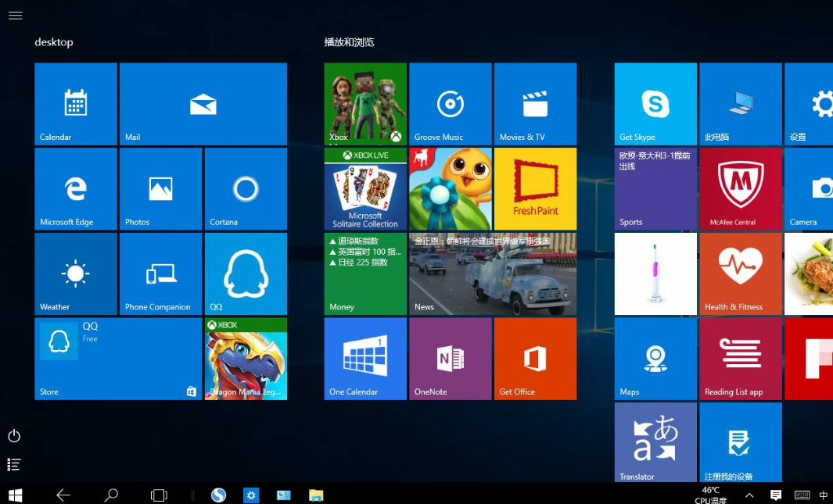
Task: Open the Groove Music tile
Action: pos(450,104)
